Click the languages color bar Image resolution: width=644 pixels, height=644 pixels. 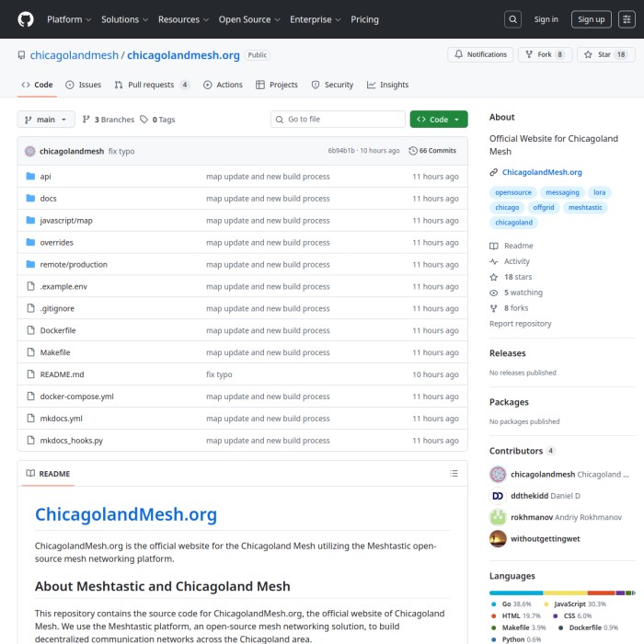click(x=561, y=592)
